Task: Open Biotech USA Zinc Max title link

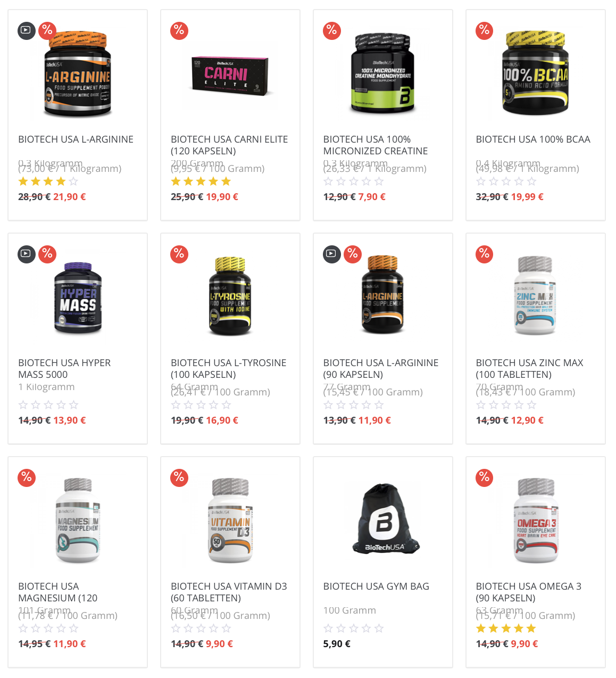Action: (529, 369)
